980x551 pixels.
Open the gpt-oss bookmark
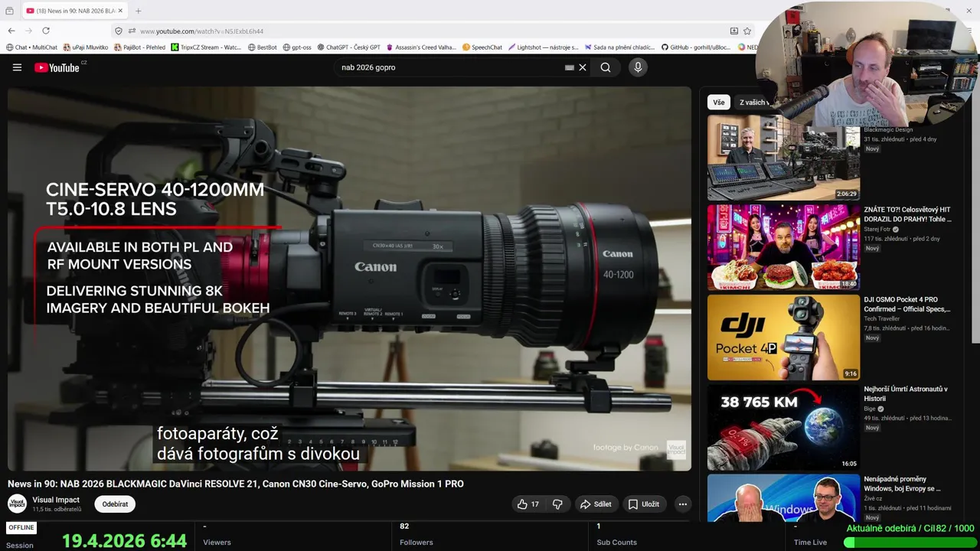[x=297, y=47]
